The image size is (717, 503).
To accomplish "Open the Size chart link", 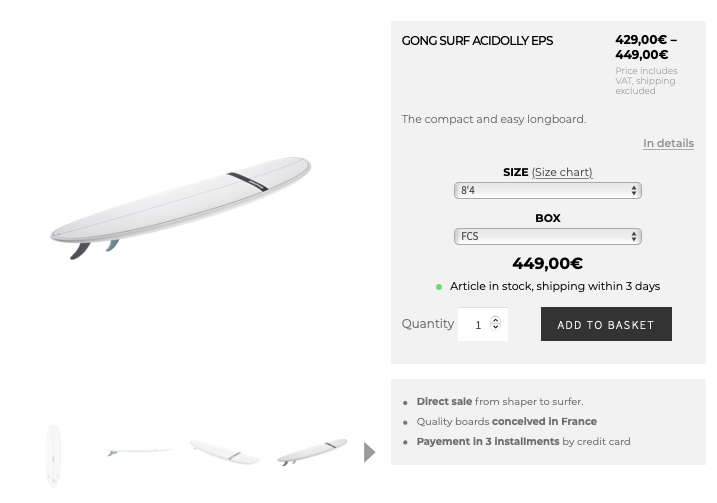I will pyautogui.click(x=562, y=172).
